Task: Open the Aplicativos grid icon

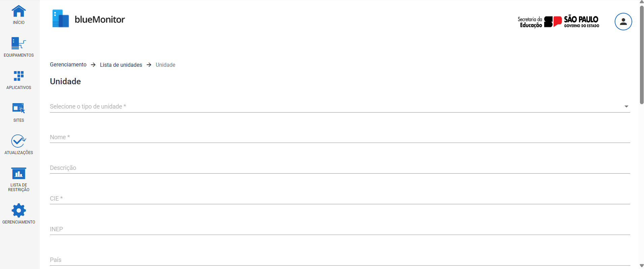Action: pos(19,76)
